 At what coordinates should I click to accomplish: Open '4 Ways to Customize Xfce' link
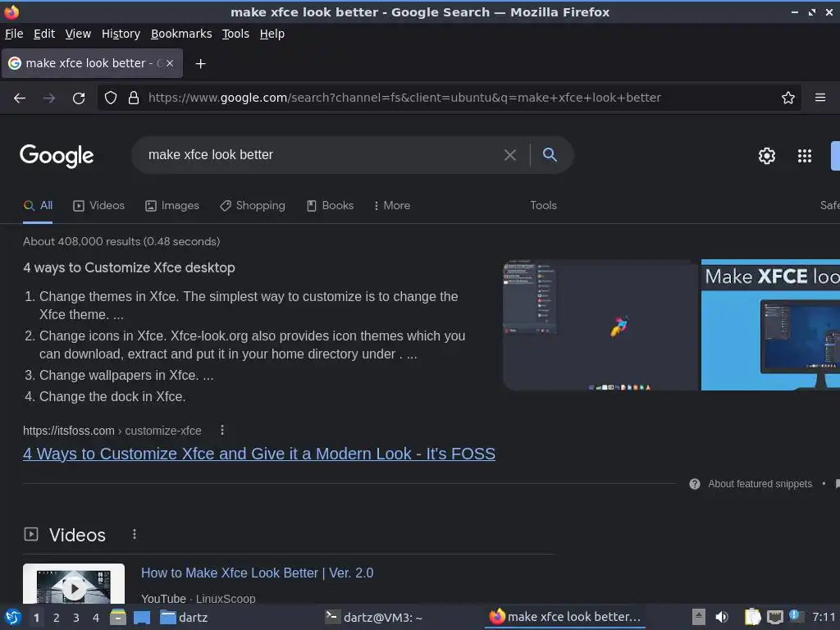coord(259,454)
